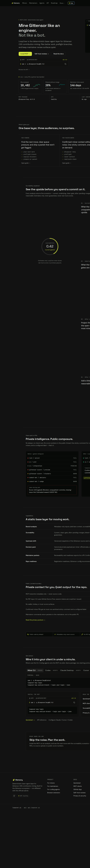Viewport: 90px width, 868px height.
Task: Click the Self-host reviews button
Action: tap(42, 54)
